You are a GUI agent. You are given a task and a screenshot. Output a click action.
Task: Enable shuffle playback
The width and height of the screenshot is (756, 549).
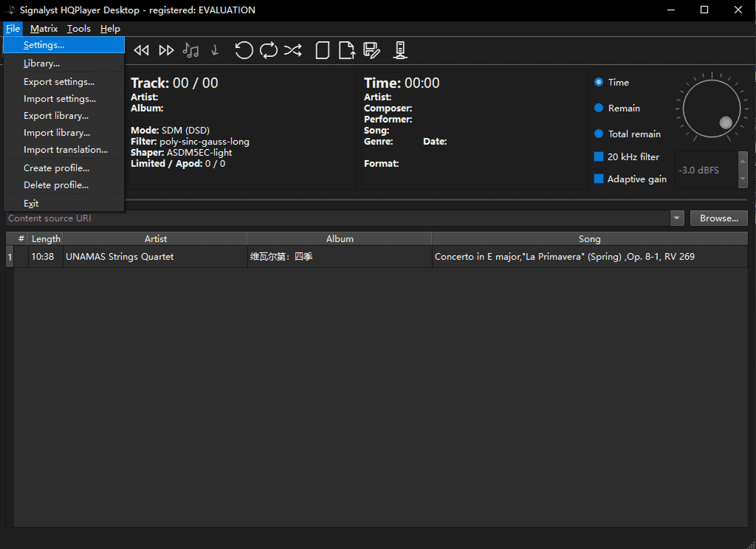[293, 50]
